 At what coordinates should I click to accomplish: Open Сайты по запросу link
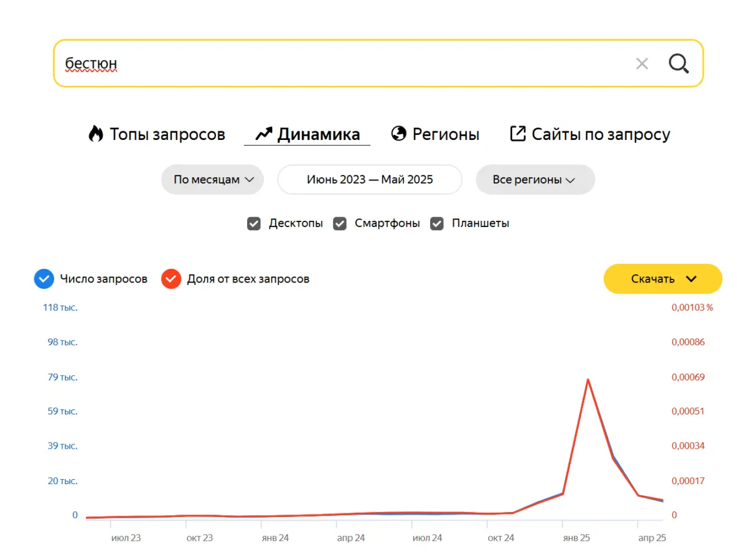(x=600, y=134)
